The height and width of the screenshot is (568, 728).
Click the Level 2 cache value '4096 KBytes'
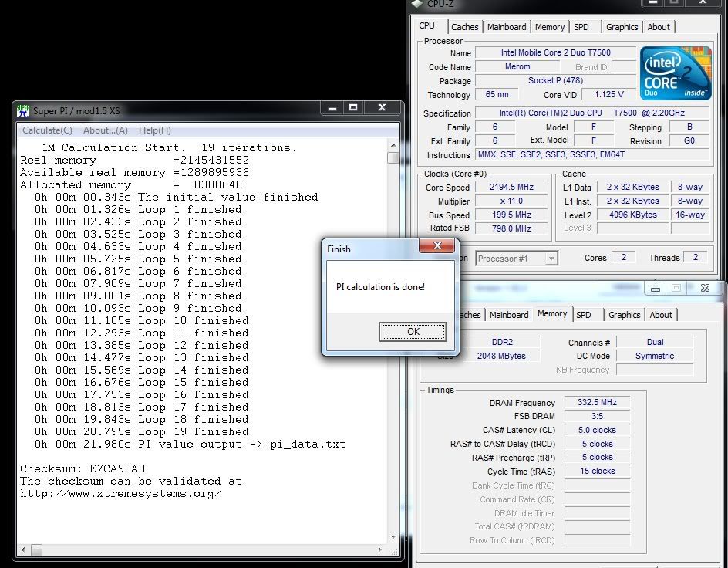click(x=633, y=215)
